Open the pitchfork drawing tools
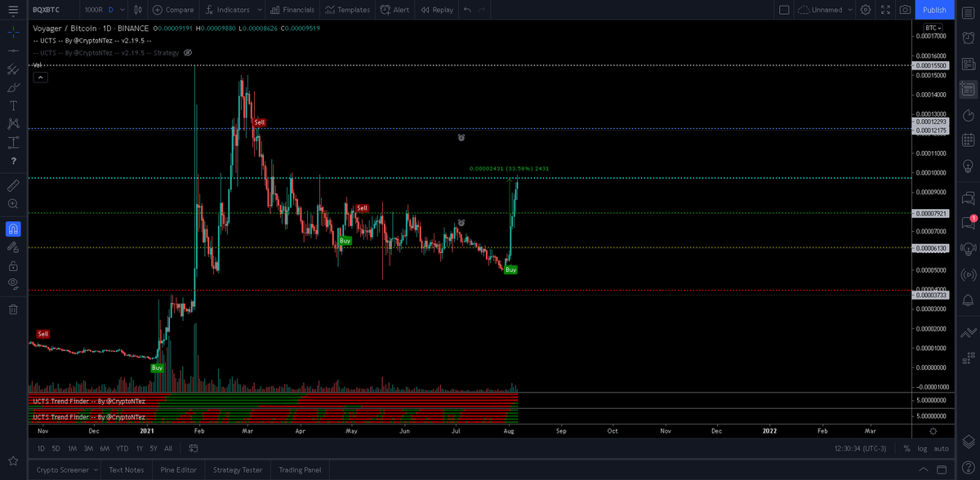 (x=13, y=69)
